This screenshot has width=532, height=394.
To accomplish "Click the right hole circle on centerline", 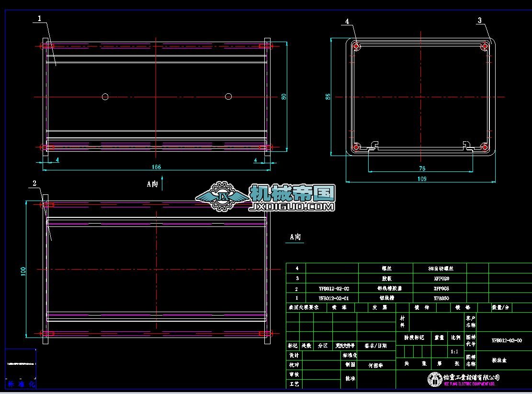I will pyautogui.click(x=228, y=97).
